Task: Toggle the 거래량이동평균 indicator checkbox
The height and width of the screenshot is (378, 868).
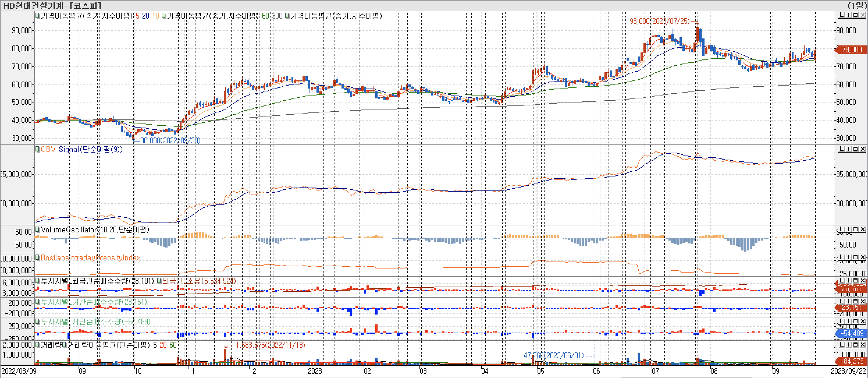Action: coord(64,345)
